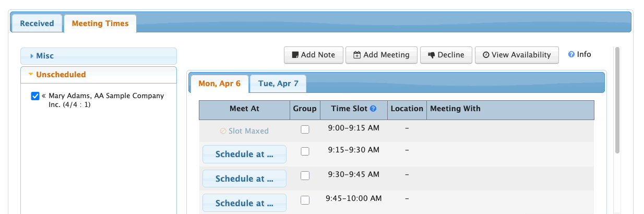This screenshot has height=214, width=644.
Task: Click the vertical scrollbar thumb
Action: coord(617,99)
